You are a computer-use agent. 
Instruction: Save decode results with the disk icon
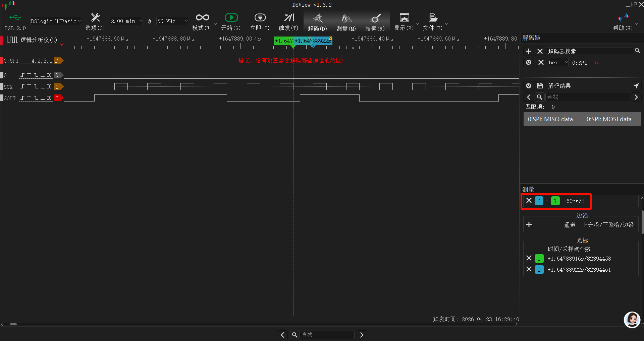point(540,85)
